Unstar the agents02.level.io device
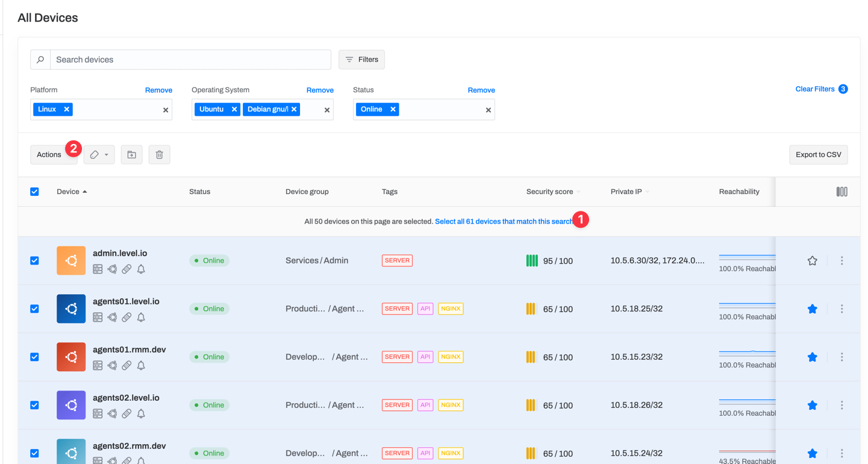 tap(812, 406)
